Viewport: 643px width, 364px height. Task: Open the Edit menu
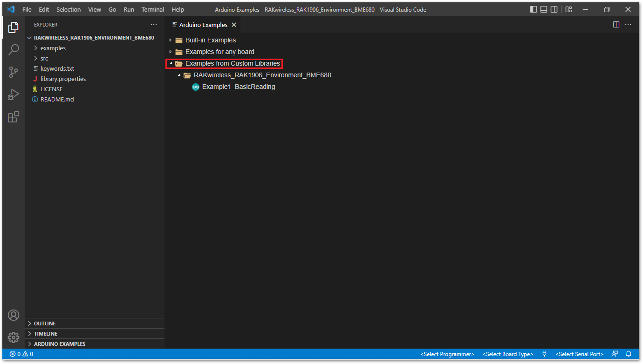pos(44,9)
